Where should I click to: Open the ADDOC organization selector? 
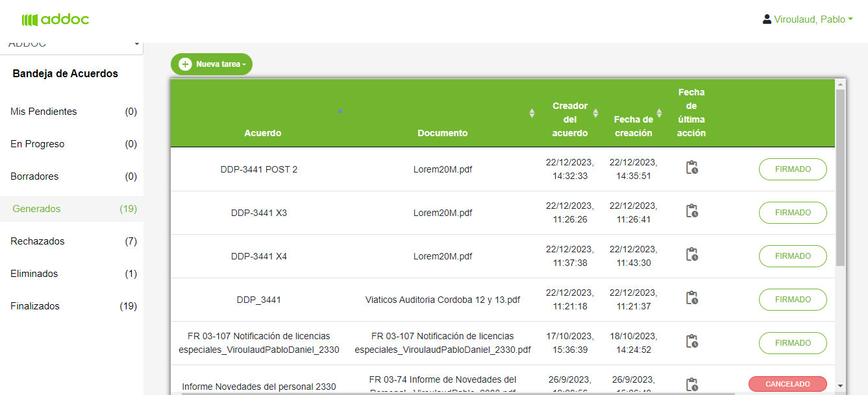pyautogui.click(x=71, y=45)
